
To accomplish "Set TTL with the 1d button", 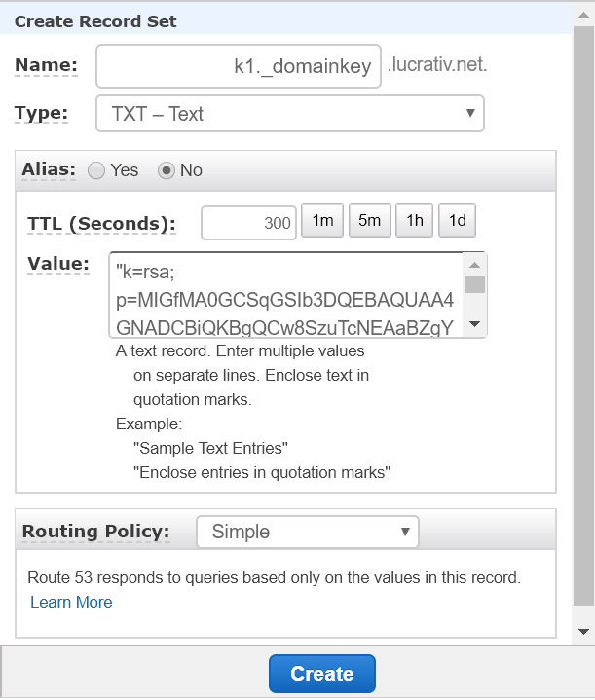I will point(458,221).
